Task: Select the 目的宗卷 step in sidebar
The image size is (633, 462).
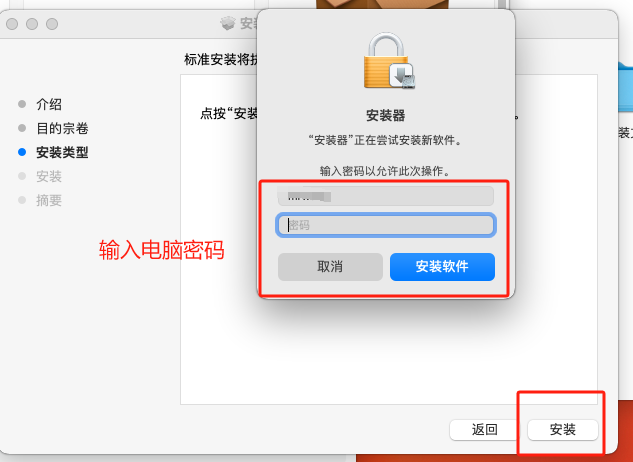Action: 62,128
